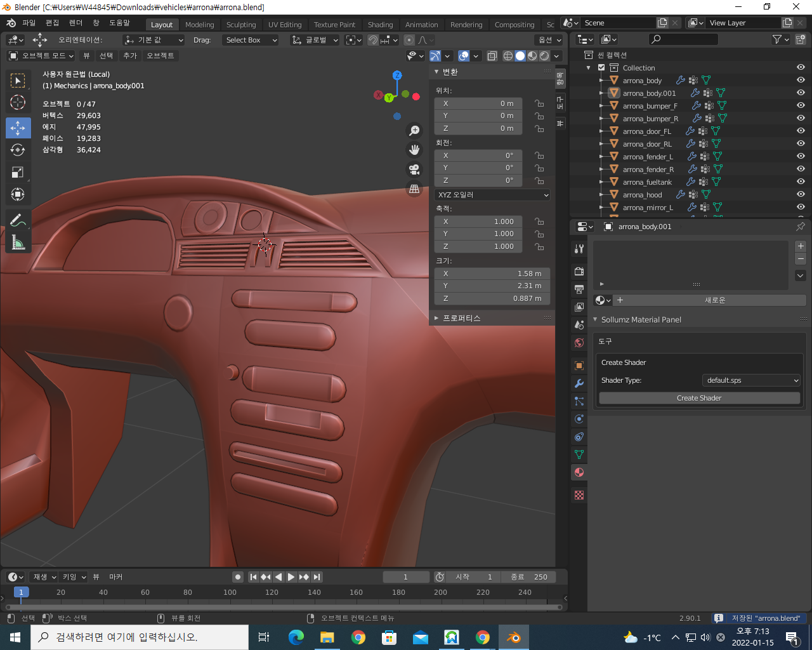The height and width of the screenshot is (650, 812).
Task: Open the Shader Type default.sps dropdown
Action: 752,380
